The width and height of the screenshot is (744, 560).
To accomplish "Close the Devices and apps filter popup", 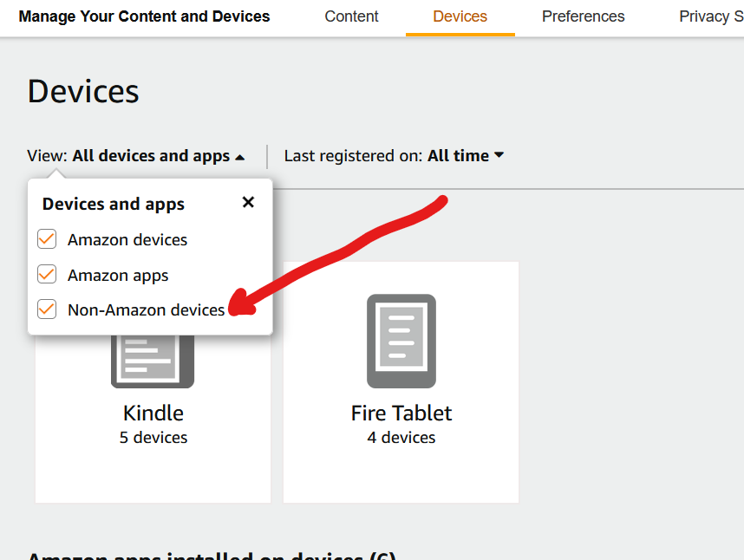I will click(x=248, y=202).
